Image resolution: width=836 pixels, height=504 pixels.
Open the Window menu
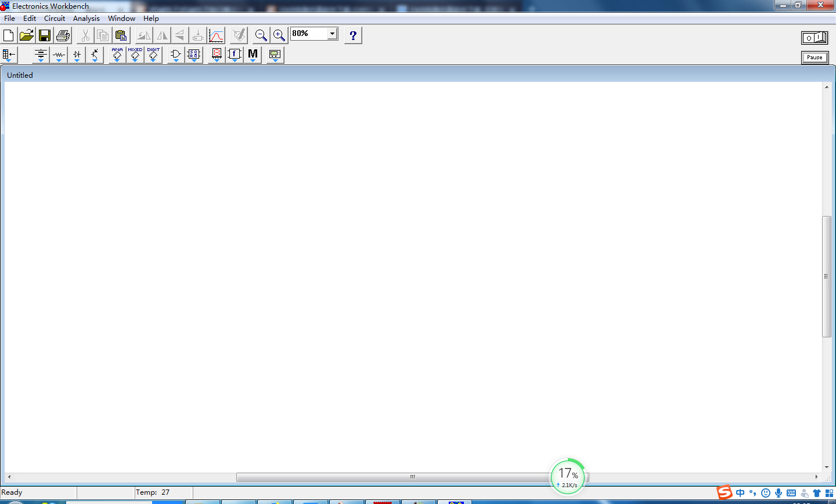pos(121,19)
